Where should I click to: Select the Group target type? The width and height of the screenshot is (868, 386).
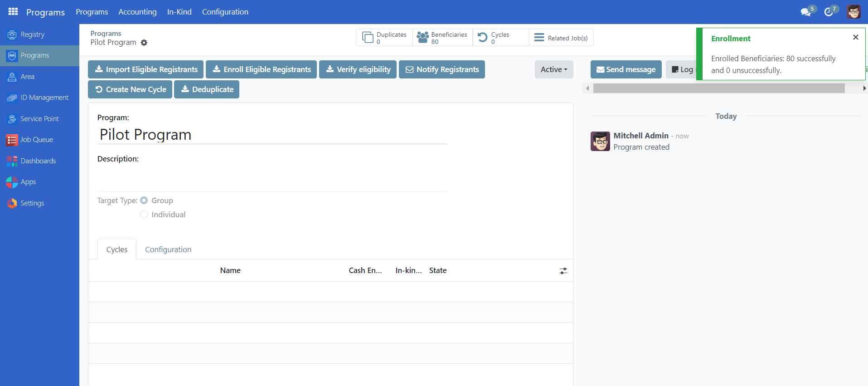point(144,200)
